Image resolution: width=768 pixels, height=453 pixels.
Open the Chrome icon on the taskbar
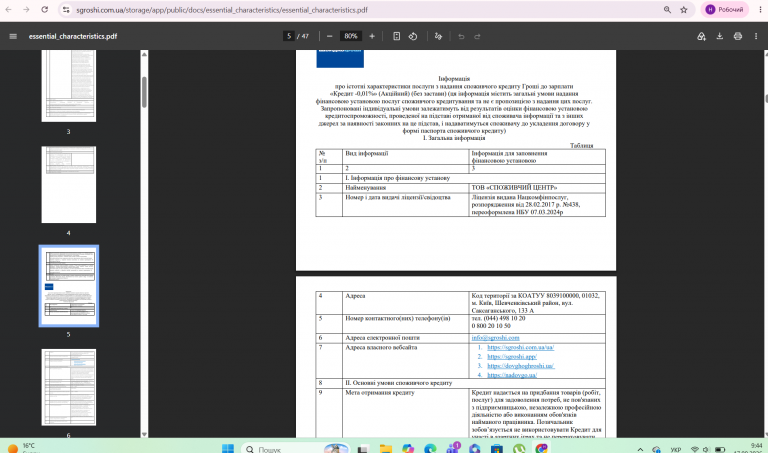(x=541, y=449)
